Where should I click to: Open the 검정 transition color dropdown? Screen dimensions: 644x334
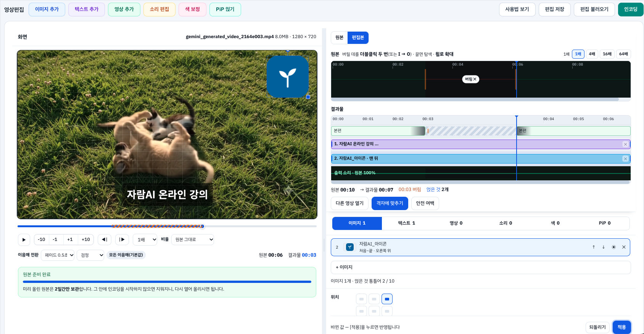click(90, 255)
